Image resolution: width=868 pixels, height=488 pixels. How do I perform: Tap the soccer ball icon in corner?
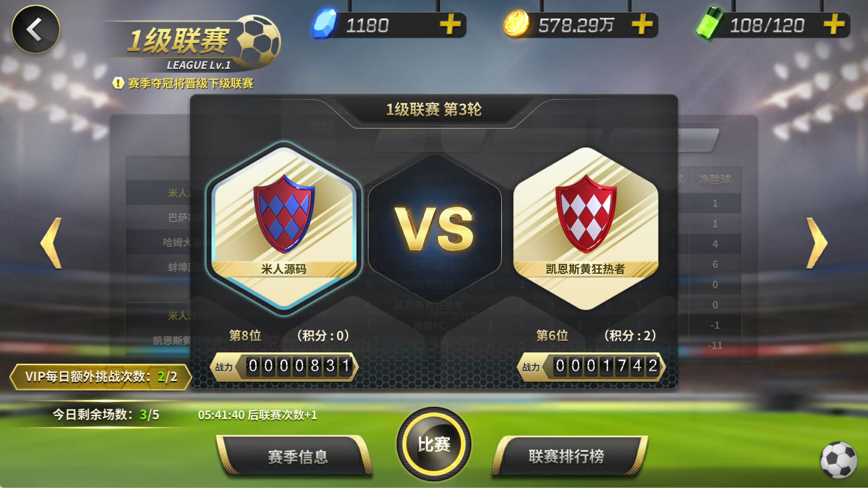pos(839,460)
